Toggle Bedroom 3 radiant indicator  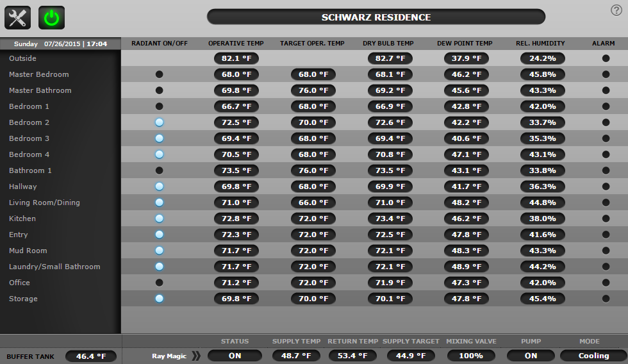click(160, 138)
